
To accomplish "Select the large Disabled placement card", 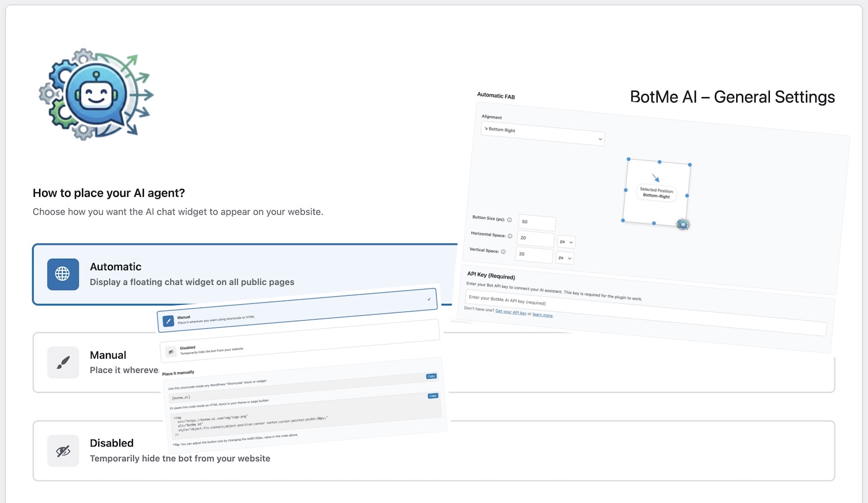I will click(x=433, y=451).
